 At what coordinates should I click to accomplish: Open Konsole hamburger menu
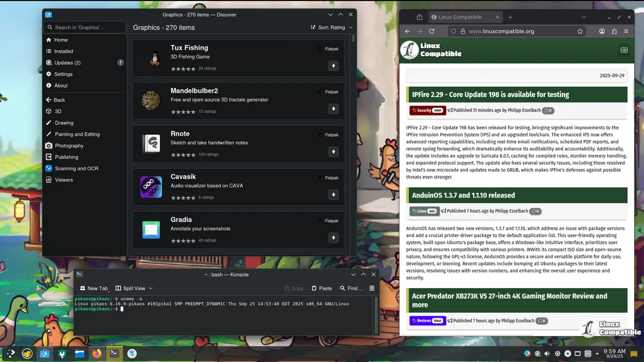pyautogui.click(x=372, y=288)
